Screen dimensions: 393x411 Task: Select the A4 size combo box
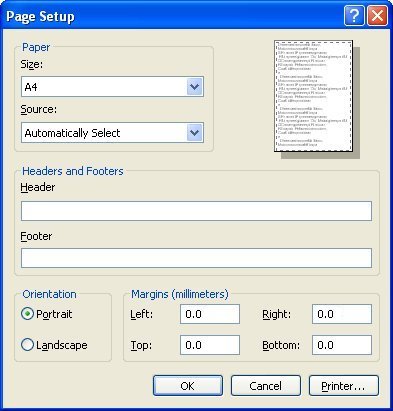point(112,87)
